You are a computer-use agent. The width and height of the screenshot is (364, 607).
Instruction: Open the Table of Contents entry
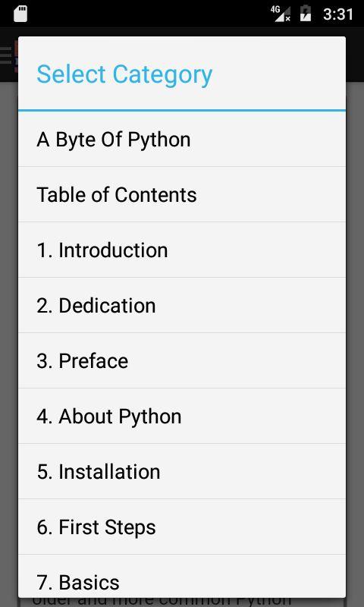point(182,195)
